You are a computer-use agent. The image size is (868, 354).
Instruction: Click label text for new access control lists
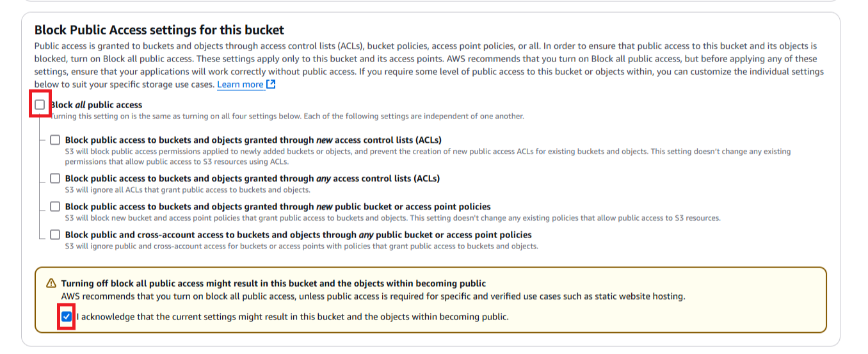point(253,140)
